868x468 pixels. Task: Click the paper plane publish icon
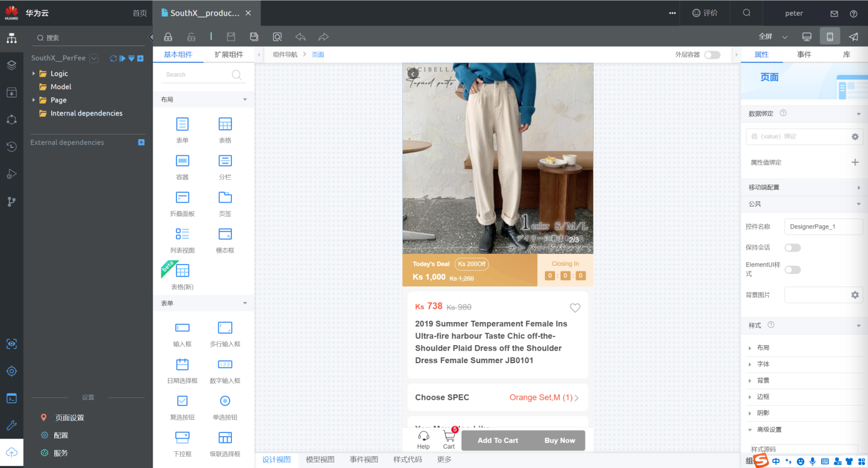[853, 37]
